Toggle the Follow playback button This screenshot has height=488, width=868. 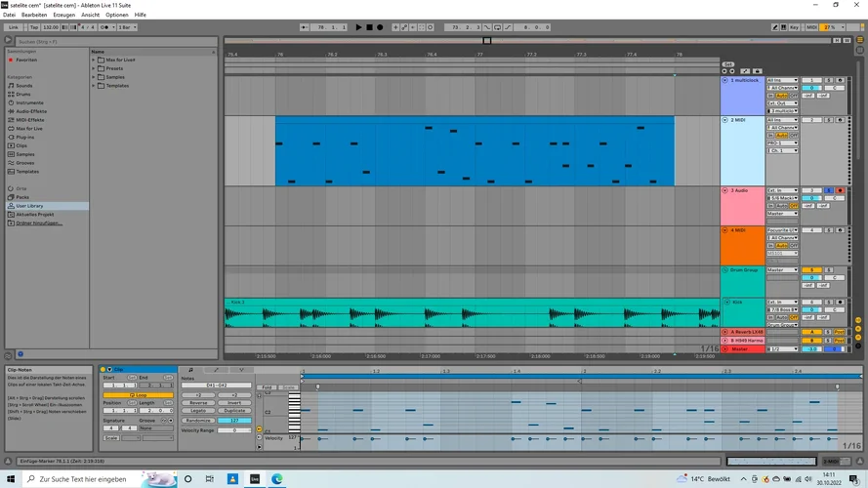pyautogui.click(x=304, y=27)
